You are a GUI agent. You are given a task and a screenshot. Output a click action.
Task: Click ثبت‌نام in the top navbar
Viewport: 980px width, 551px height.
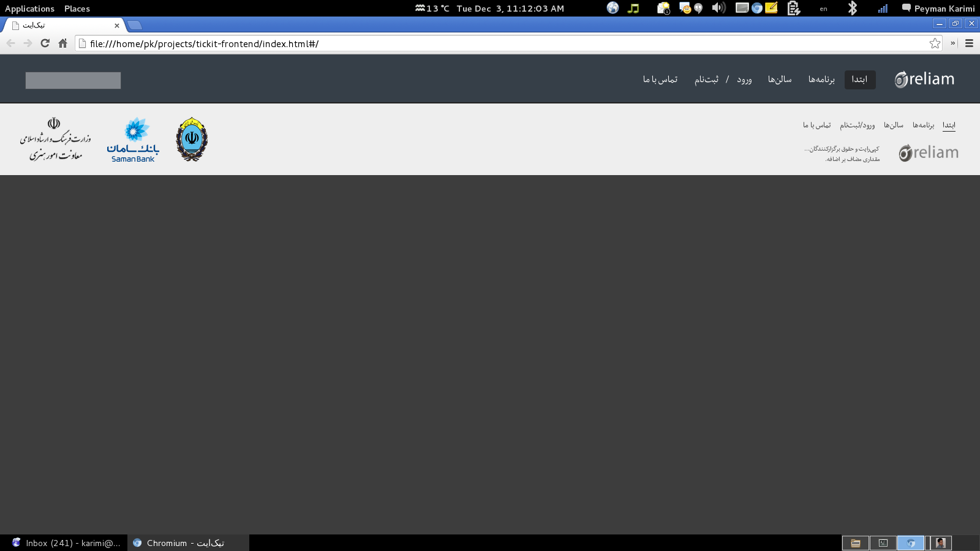[x=706, y=80]
